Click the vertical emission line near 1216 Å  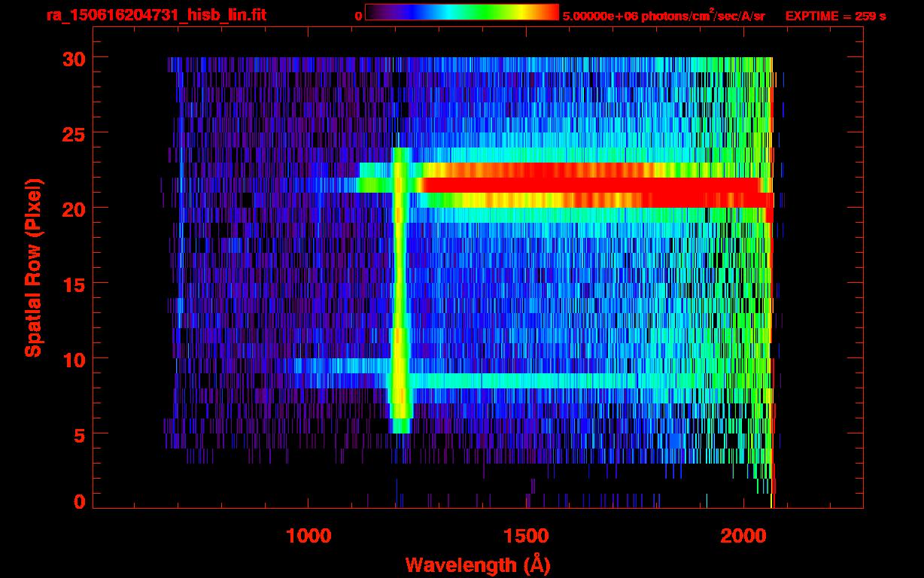(400, 301)
